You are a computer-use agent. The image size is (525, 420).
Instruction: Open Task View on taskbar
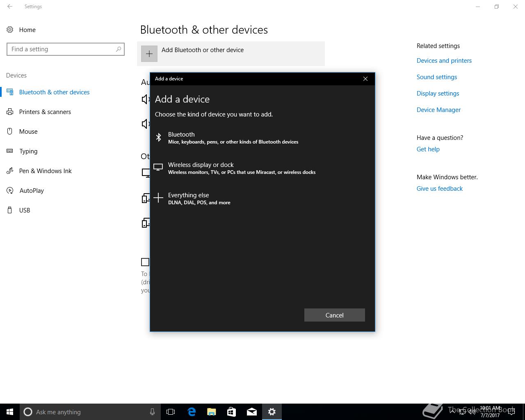tap(171, 412)
